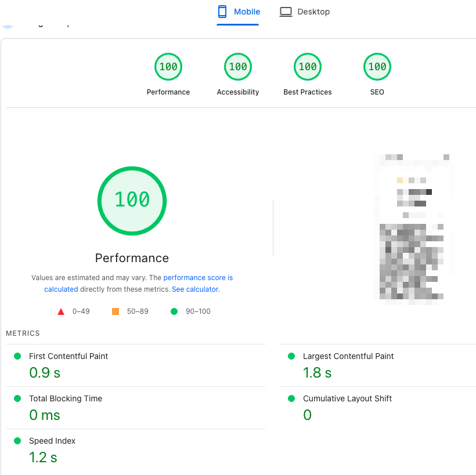Click the 0–49 legend text

(81, 311)
